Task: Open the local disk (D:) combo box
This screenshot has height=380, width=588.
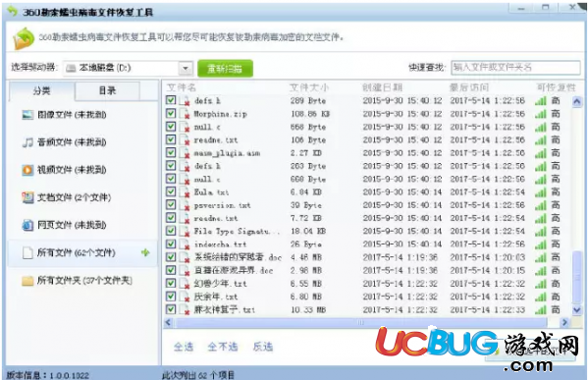Action: point(128,69)
